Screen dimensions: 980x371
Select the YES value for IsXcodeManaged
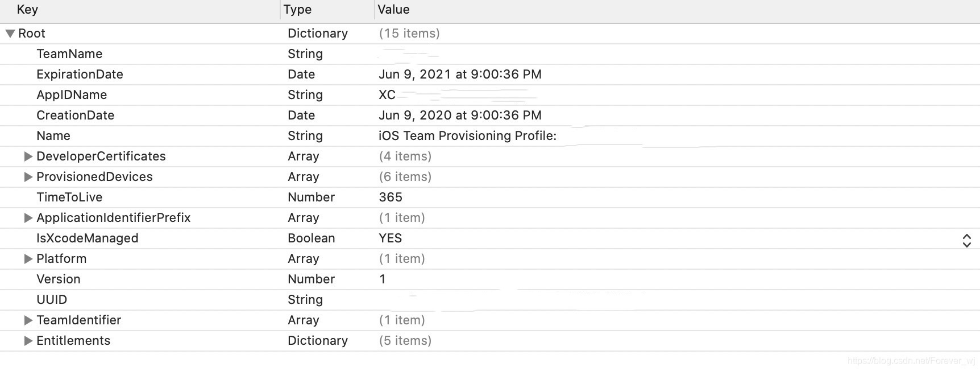pos(391,238)
